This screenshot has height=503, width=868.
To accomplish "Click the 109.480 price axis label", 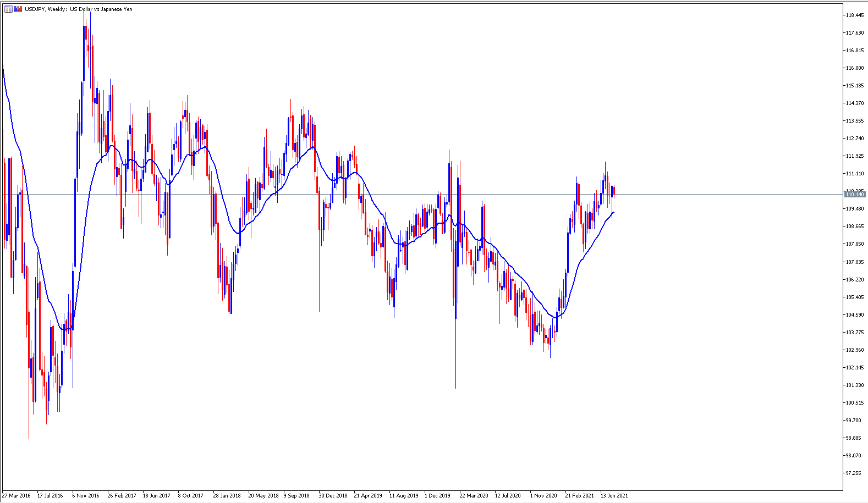I will click(x=854, y=209).
